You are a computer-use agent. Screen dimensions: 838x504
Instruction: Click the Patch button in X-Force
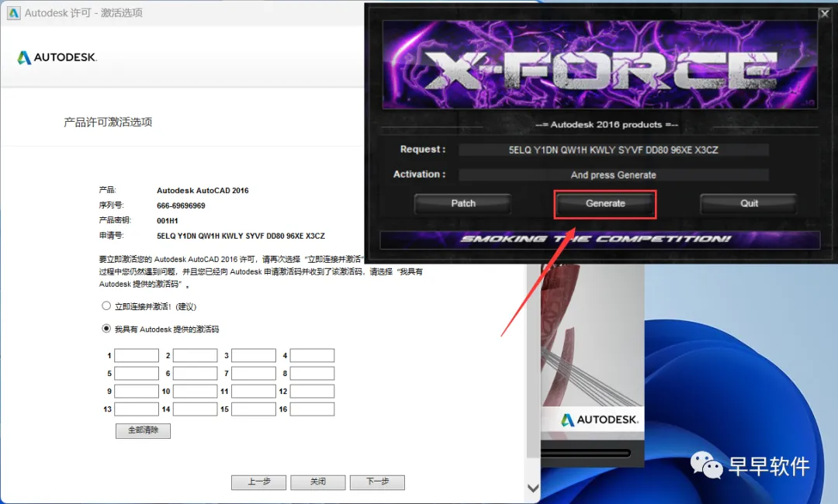coord(462,203)
